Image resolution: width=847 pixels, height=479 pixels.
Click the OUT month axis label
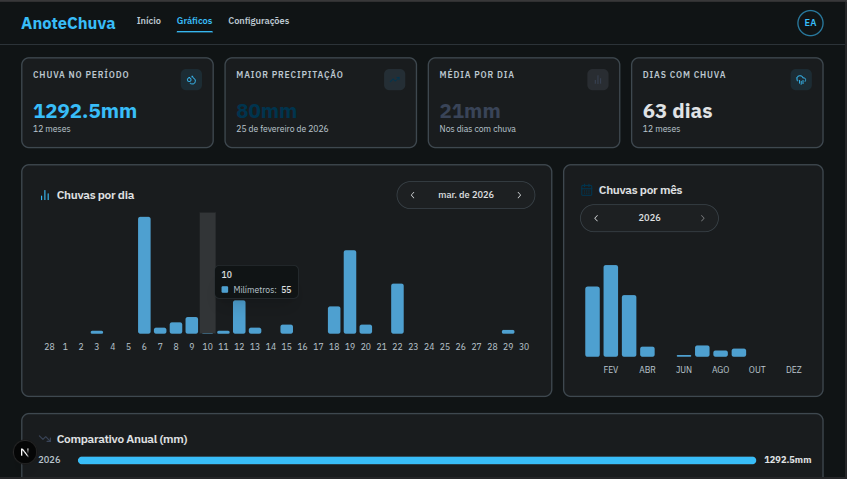tap(757, 369)
